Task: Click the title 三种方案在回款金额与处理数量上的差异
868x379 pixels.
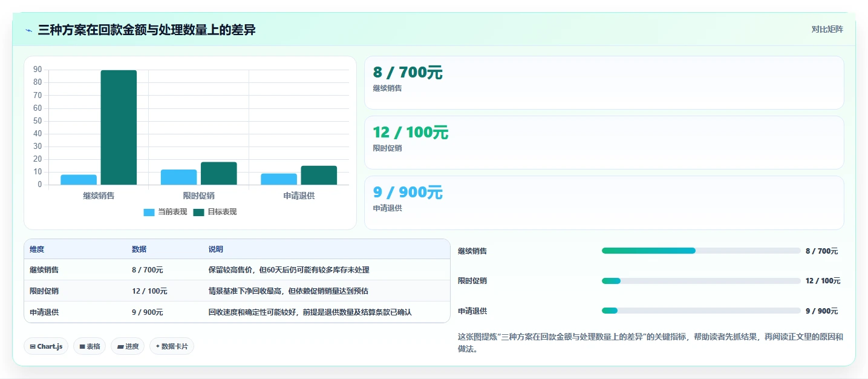Action: click(146, 30)
